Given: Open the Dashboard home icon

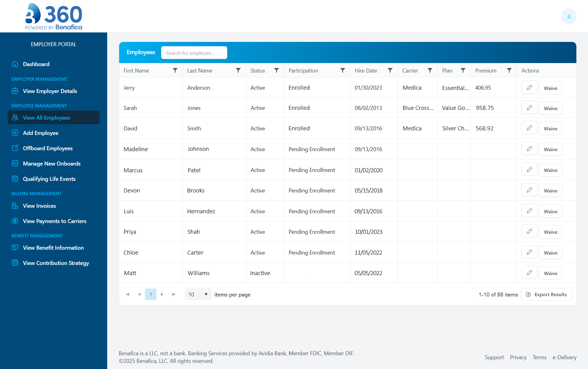Looking at the screenshot, I should (15, 64).
